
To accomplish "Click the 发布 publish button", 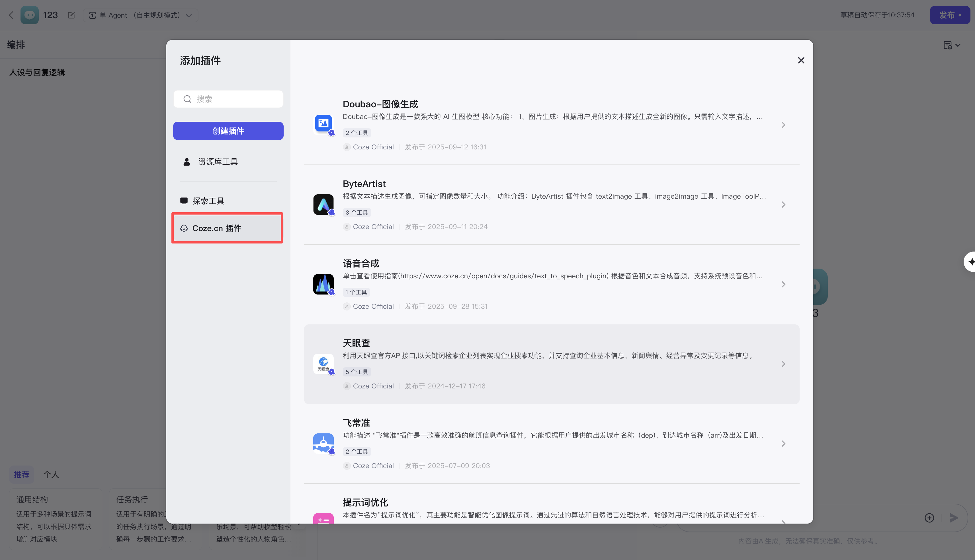I will pos(950,15).
